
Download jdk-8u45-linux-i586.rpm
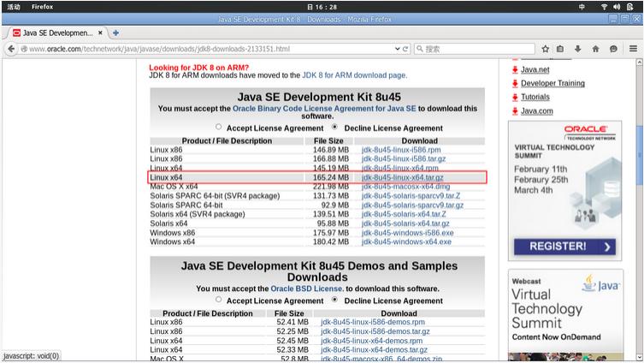pyautogui.click(x=401, y=150)
